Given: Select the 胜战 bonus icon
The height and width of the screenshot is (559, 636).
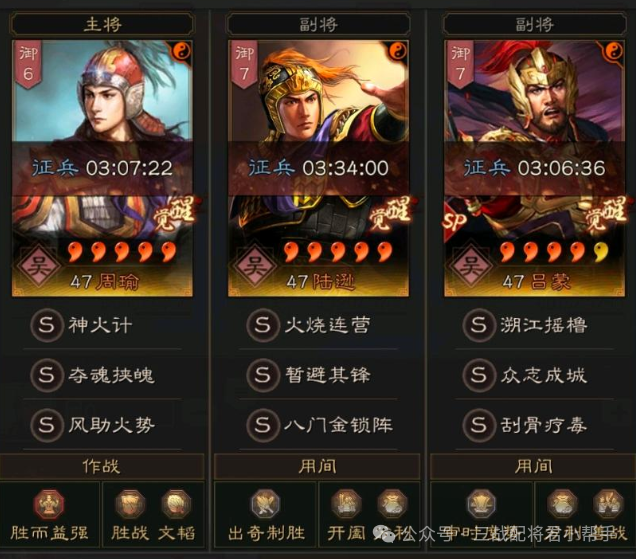Looking at the screenshot, I should (131, 504).
